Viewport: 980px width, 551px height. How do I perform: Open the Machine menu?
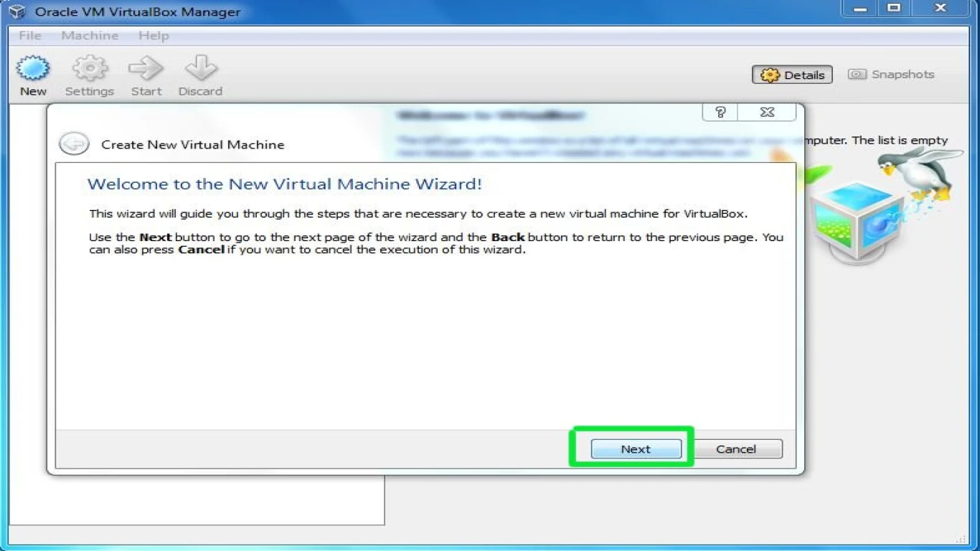tap(90, 35)
